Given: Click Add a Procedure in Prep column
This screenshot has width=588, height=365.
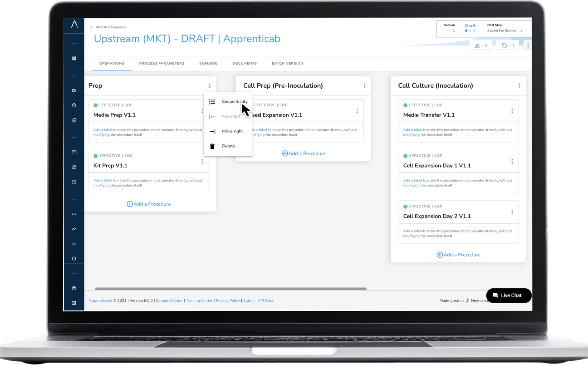Looking at the screenshot, I should tap(148, 204).
